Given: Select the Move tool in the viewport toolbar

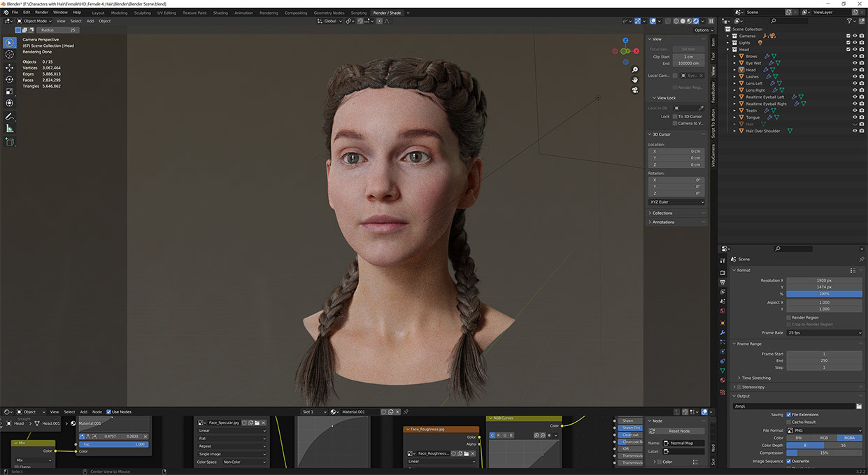Looking at the screenshot, I should (x=9, y=67).
